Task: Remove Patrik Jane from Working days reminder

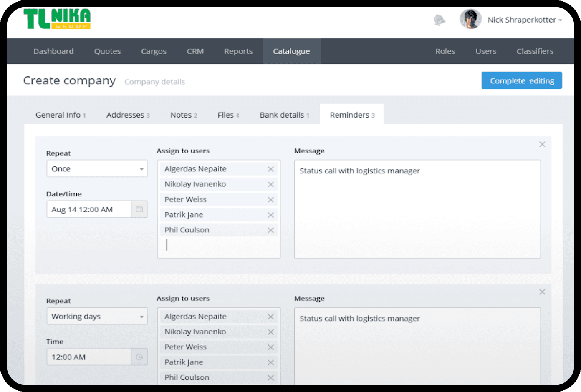Action: (270, 362)
